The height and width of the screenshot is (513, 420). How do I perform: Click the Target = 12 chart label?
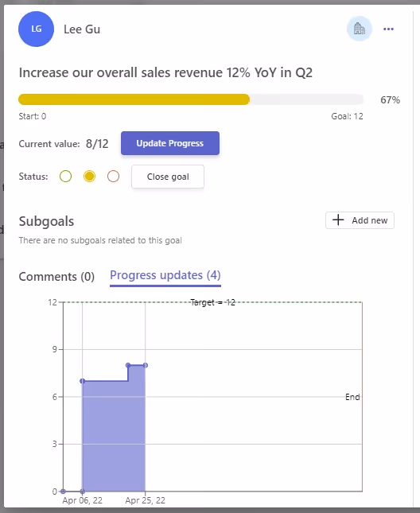[x=212, y=303]
